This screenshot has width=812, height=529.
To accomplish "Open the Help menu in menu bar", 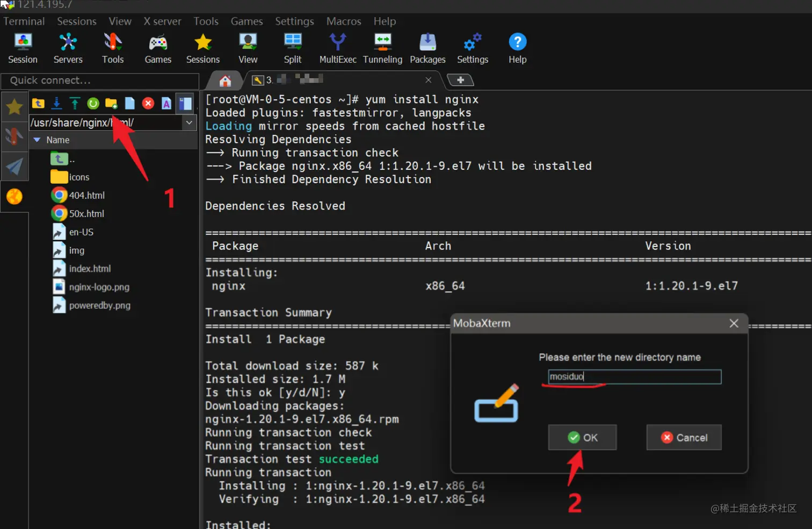I will click(385, 21).
